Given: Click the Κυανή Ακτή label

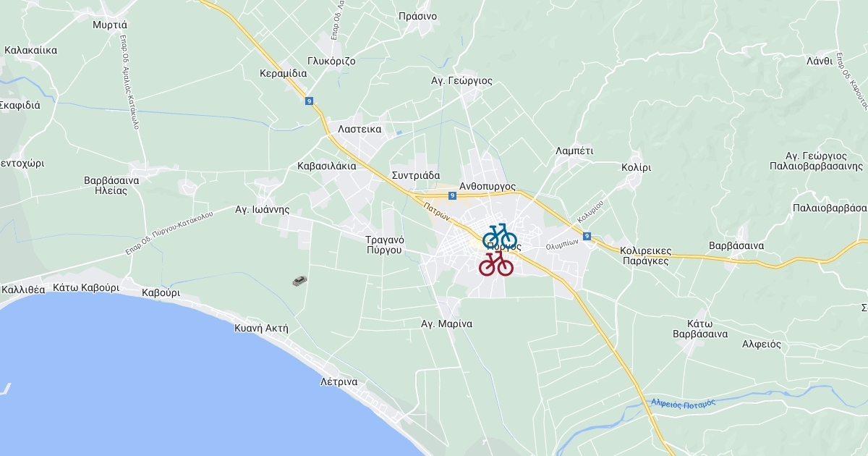Looking at the screenshot, I should pos(261,328).
